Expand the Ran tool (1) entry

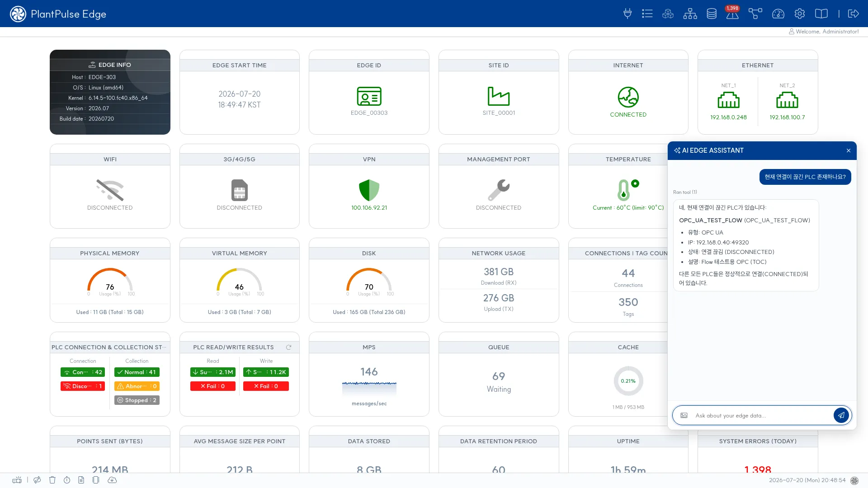point(685,192)
